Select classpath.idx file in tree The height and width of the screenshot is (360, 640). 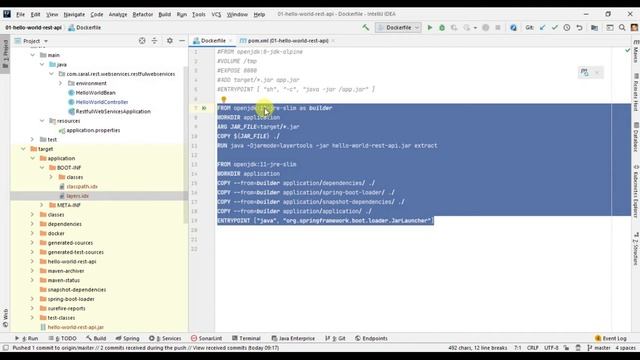tap(82, 187)
